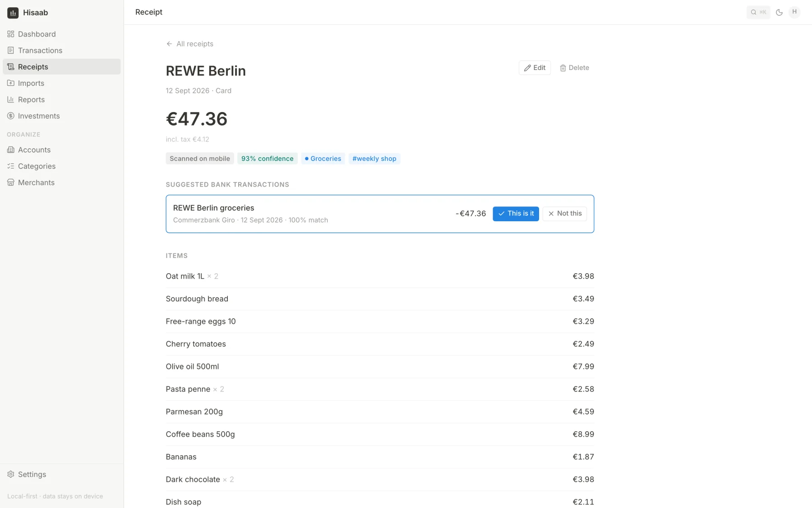Toggle dark mode with the moon icon

779,12
